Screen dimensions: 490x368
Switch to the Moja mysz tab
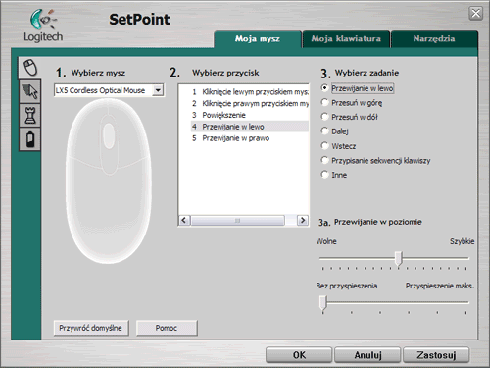point(257,39)
